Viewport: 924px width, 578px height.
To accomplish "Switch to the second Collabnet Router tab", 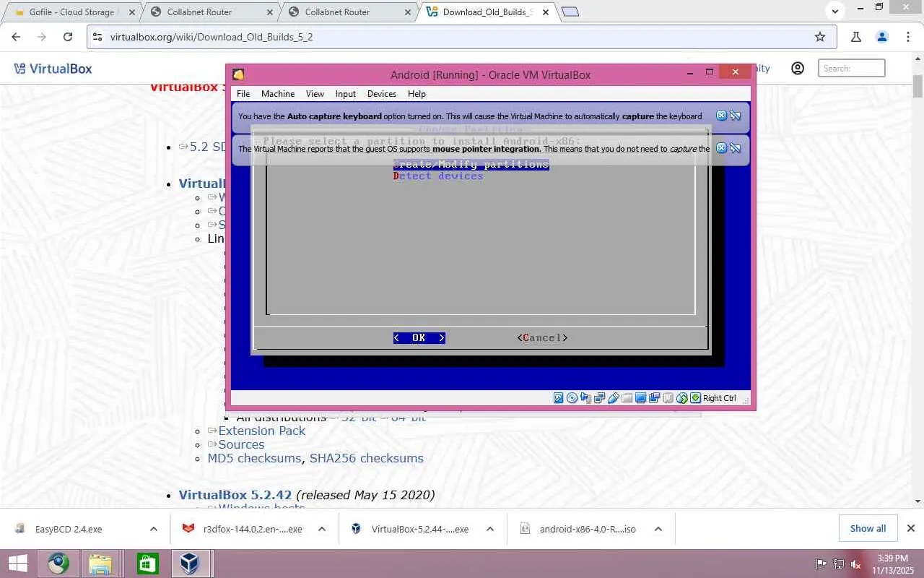I will (x=347, y=12).
